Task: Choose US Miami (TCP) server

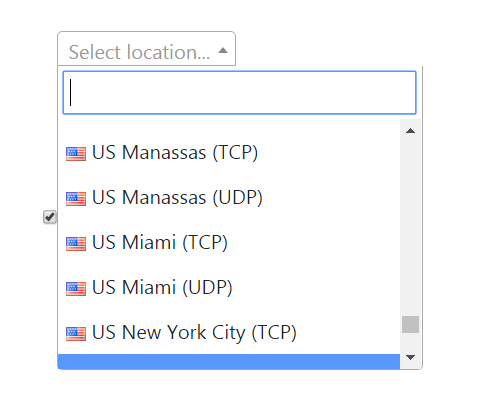Action: click(x=229, y=243)
